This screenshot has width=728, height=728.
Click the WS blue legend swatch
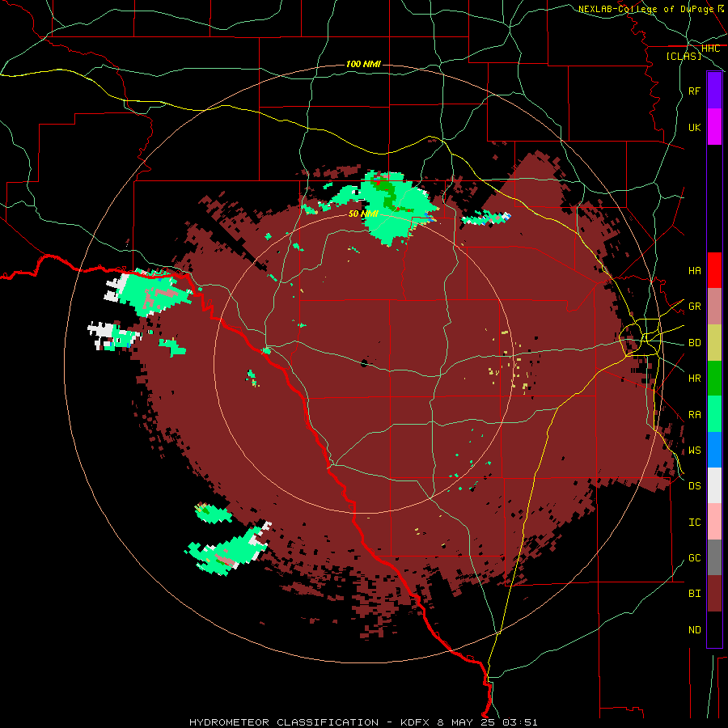coord(714,450)
